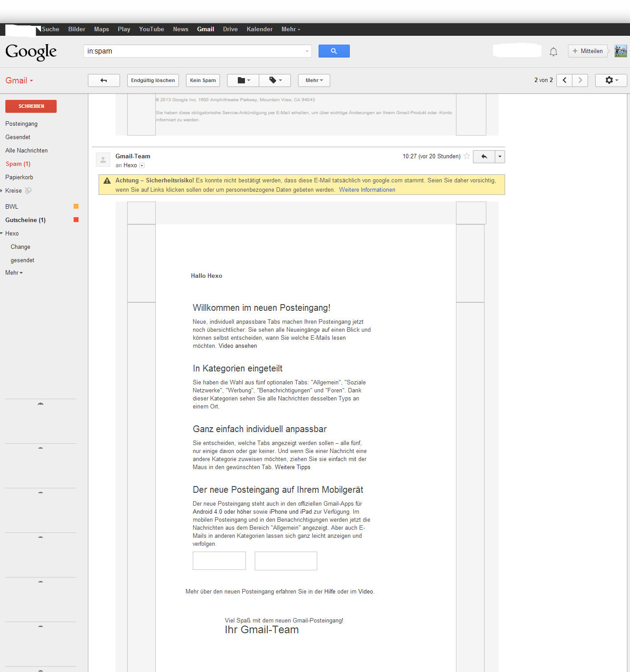
Task: Click the Video ansehen link
Action: (x=238, y=346)
